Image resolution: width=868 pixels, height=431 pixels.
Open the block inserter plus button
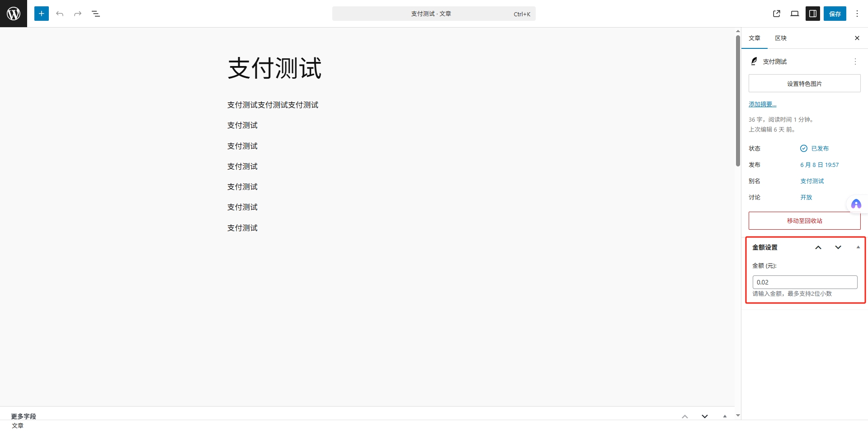click(x=41, y=14)
